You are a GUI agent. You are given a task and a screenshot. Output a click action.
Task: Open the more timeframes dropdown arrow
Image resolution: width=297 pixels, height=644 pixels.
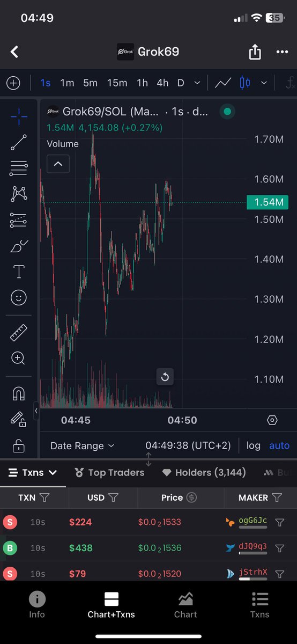pyautogui.click(x=197, y=83)
